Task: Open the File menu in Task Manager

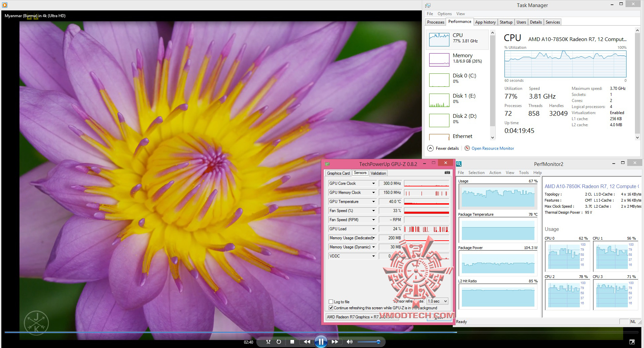Action: tap(430, 14)
